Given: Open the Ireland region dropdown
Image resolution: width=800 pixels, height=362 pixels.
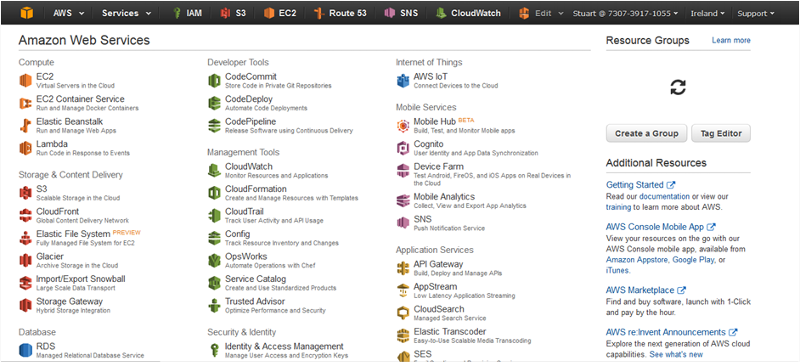Looking at the screenshot, I should [708, 13].
